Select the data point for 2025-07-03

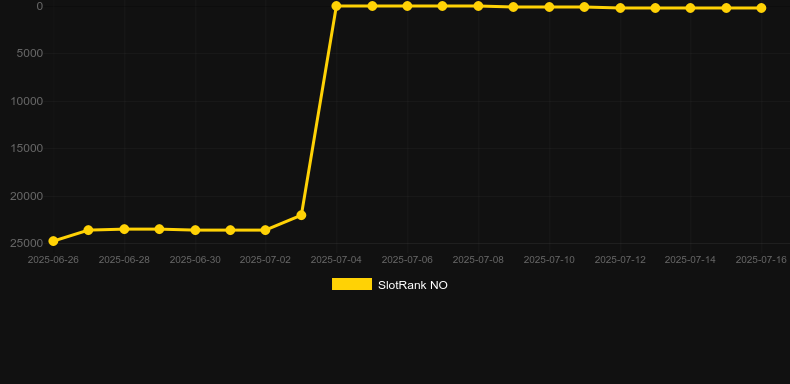point(301,215)
